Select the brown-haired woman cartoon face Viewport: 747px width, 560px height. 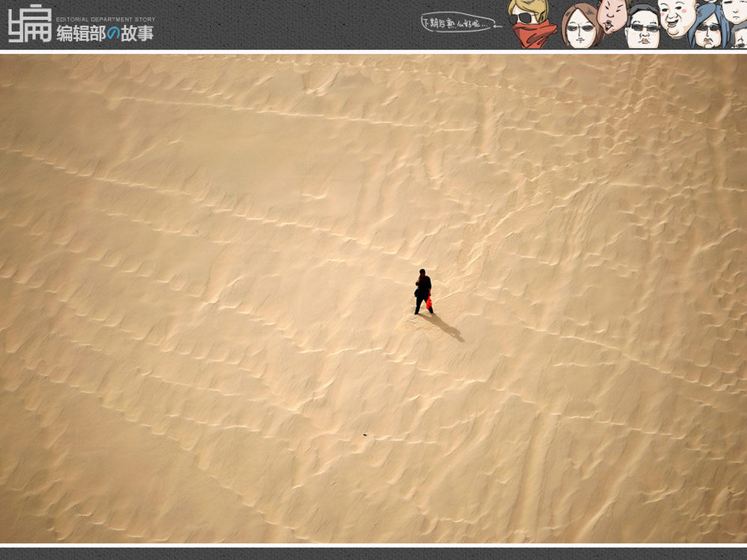[582, 26]
